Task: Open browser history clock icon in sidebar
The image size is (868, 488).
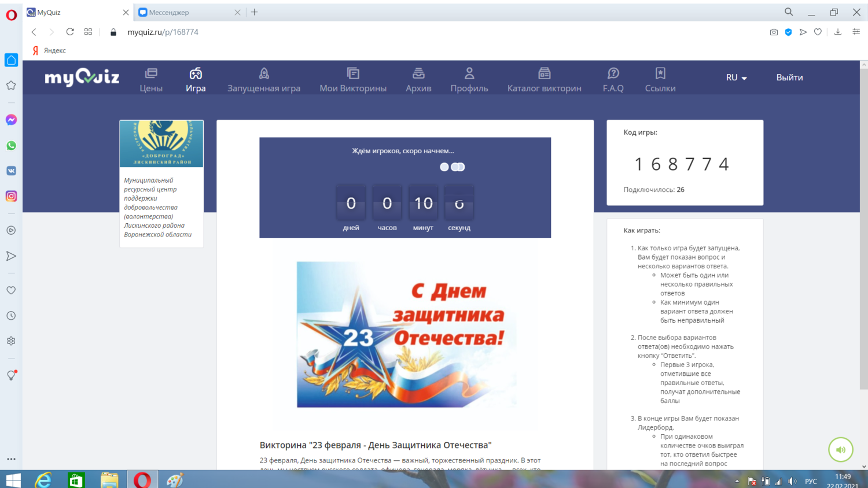Action: (x=11, y=316)
